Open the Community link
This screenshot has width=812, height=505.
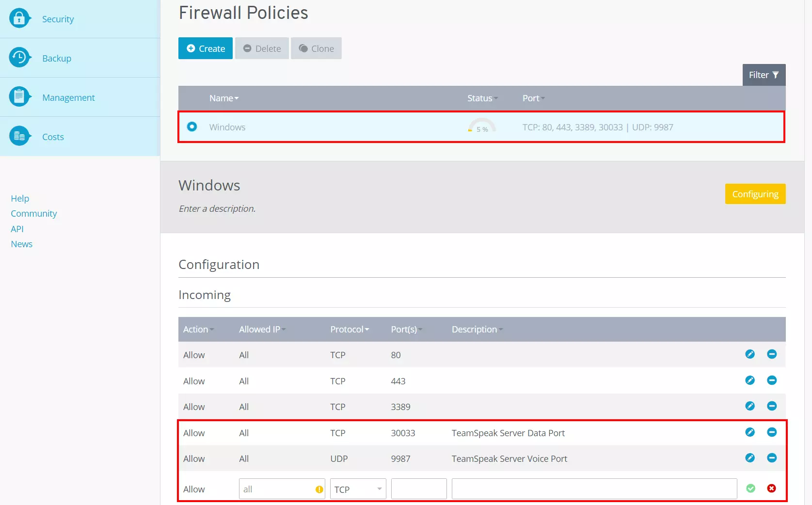(34, 214)
